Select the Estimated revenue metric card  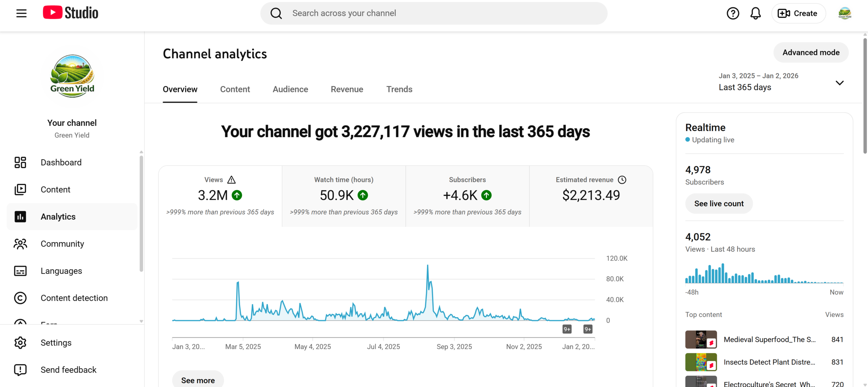(591, 196)
